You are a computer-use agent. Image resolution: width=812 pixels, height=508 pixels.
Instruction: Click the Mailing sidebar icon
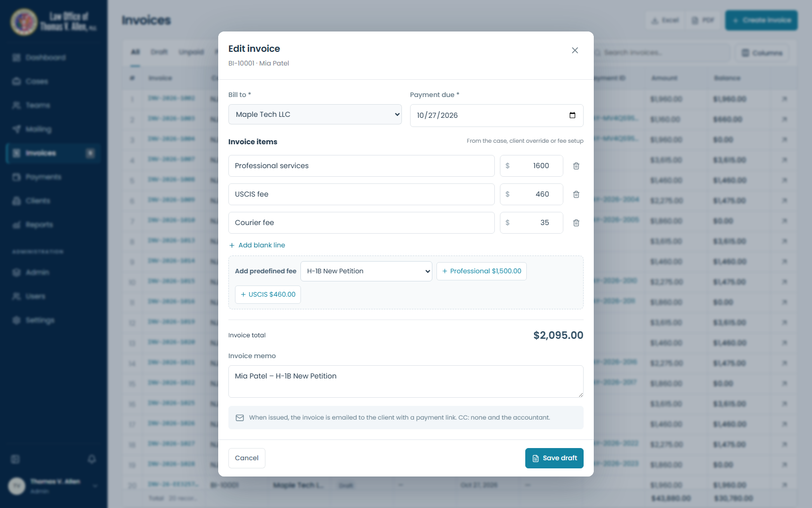click(17, 129)
